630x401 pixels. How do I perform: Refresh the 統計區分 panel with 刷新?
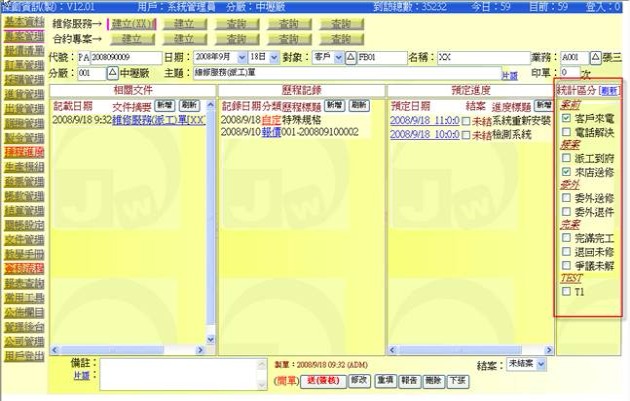tap(609, 90)
